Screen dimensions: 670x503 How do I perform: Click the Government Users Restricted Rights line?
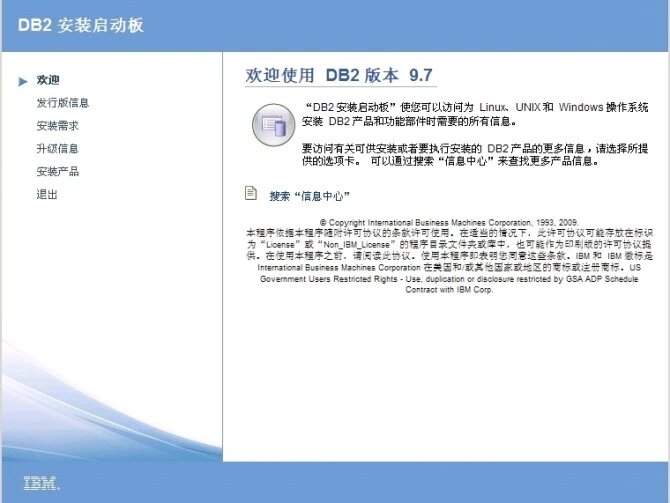449,279
